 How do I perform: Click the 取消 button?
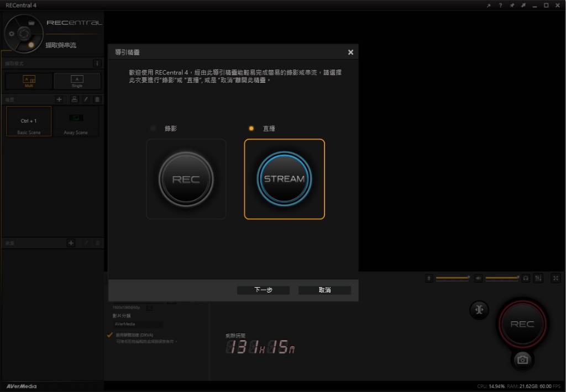coord(324,290)
